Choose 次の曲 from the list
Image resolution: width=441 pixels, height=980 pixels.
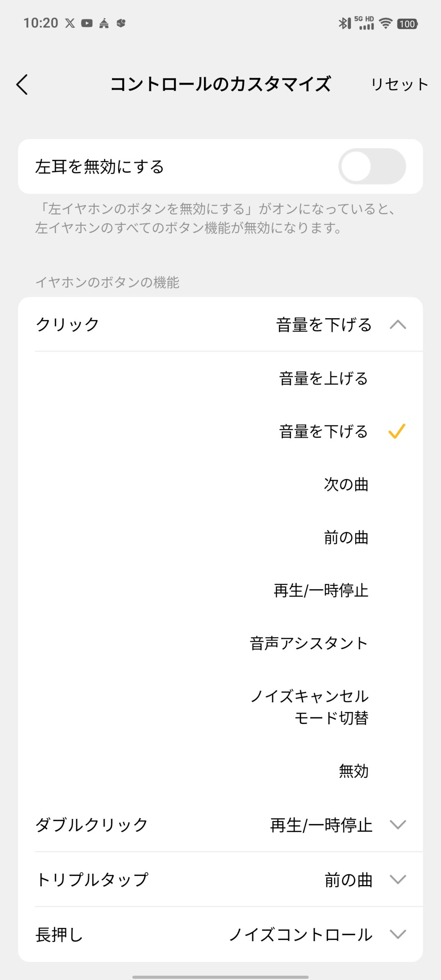point(346,485)
